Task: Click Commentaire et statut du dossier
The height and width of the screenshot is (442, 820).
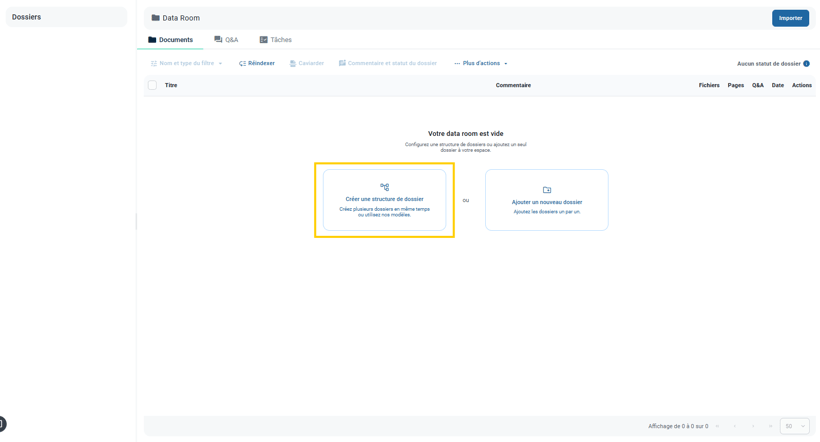Action: [388, 64]
